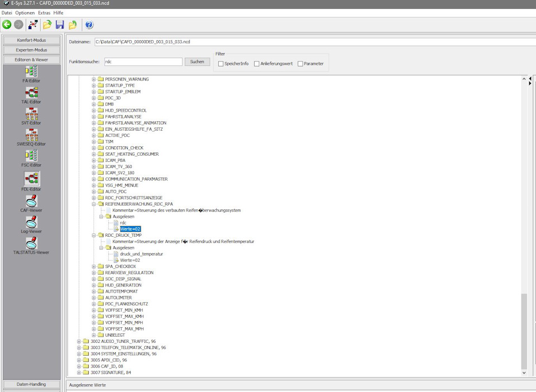The height and width of the screenshot is (392, 536).
Task: Click the Kommentar line about Reifendruck und Reifentemperatur
Action: click(x=183, y=242)
